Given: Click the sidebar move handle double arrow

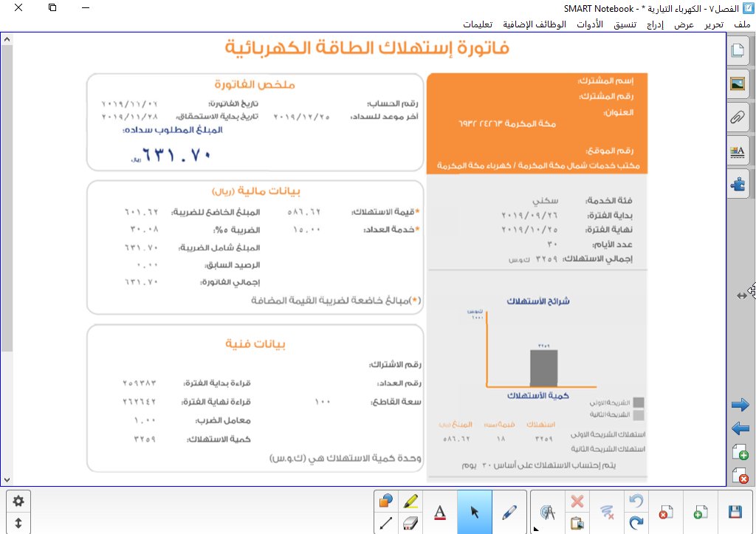Looking at the screenshot, I should [x=741, y=295].
